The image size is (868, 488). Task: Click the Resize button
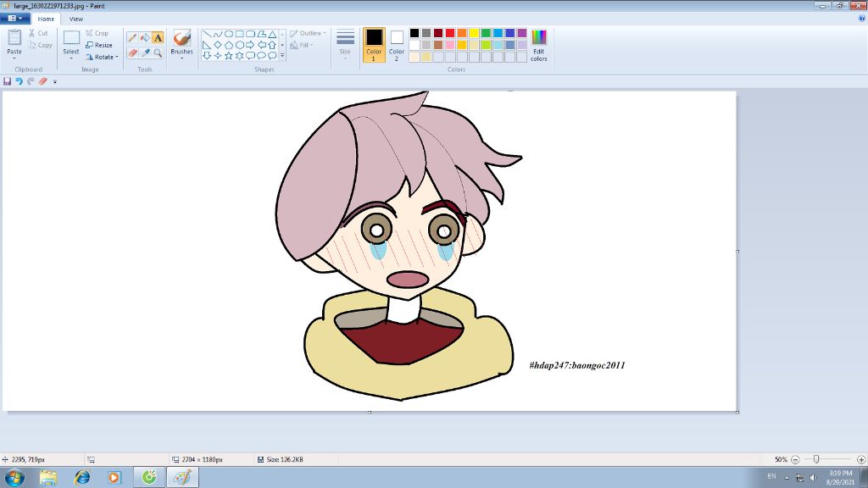pyautogui.click(x=99, y=45)
